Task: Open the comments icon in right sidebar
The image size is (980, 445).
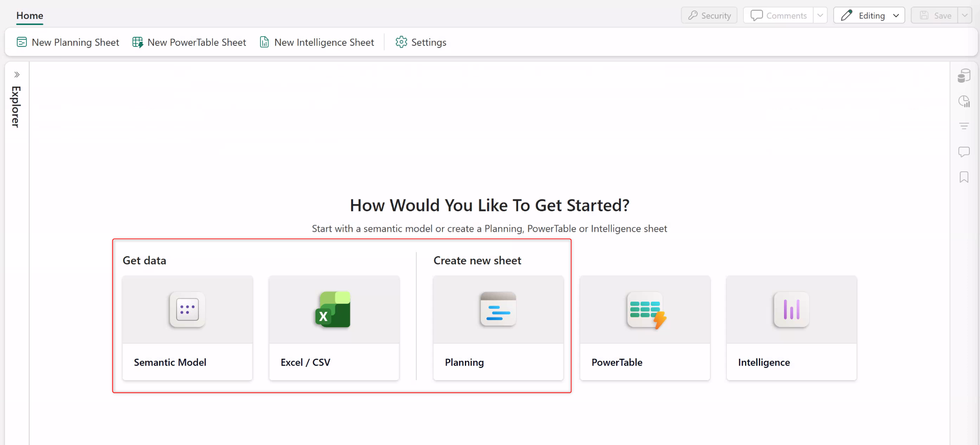Action: point(964,152)
